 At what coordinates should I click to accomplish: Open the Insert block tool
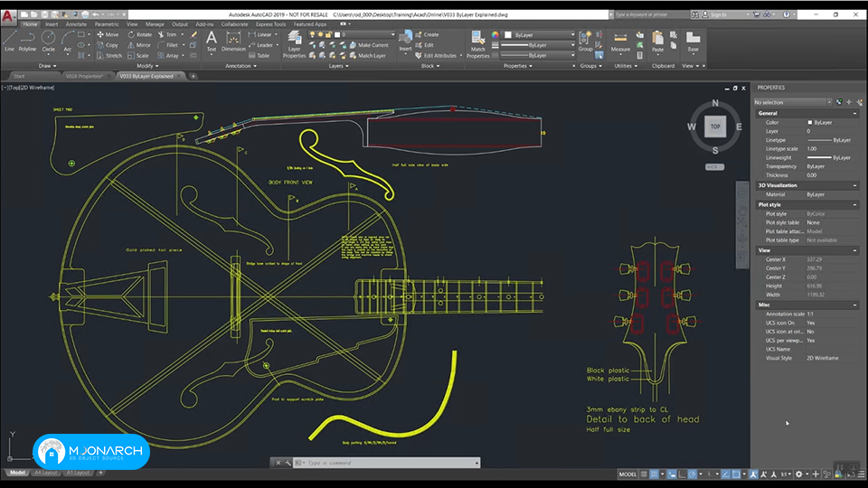405,41
